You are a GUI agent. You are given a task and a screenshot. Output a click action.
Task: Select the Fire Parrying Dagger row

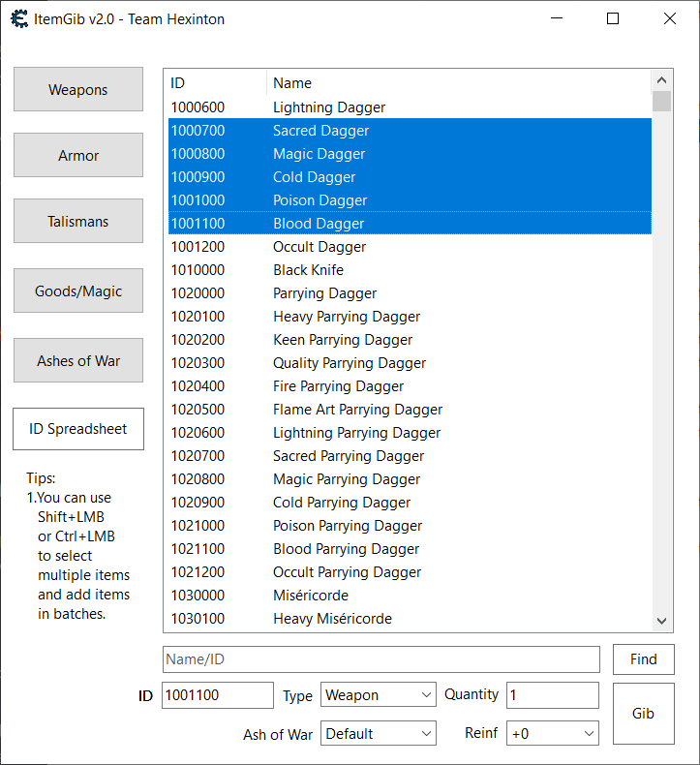[410, 386]
